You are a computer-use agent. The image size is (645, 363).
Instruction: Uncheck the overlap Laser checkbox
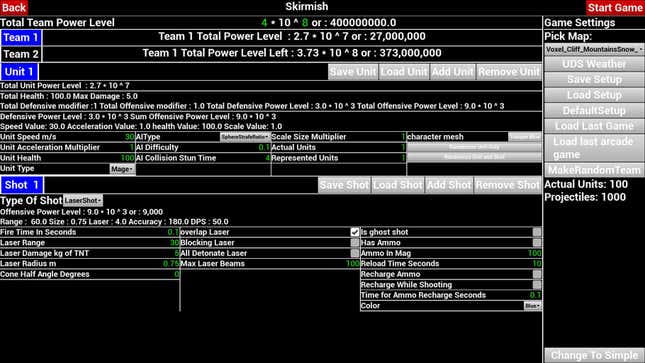355,232
